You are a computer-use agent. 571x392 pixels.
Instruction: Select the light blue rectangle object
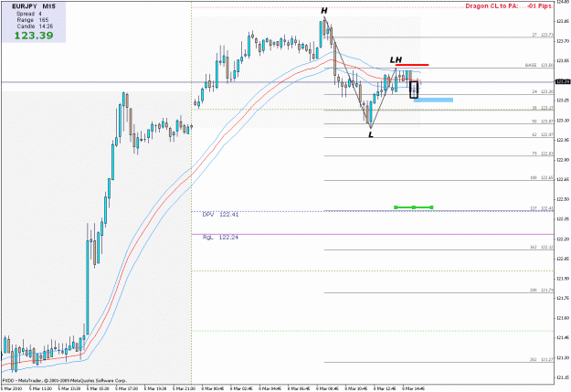tap(433, 100)
